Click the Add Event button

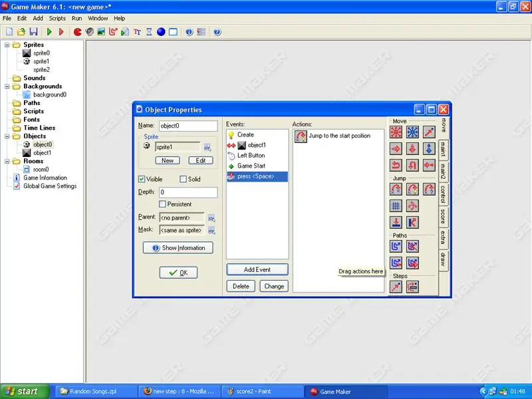257,269
